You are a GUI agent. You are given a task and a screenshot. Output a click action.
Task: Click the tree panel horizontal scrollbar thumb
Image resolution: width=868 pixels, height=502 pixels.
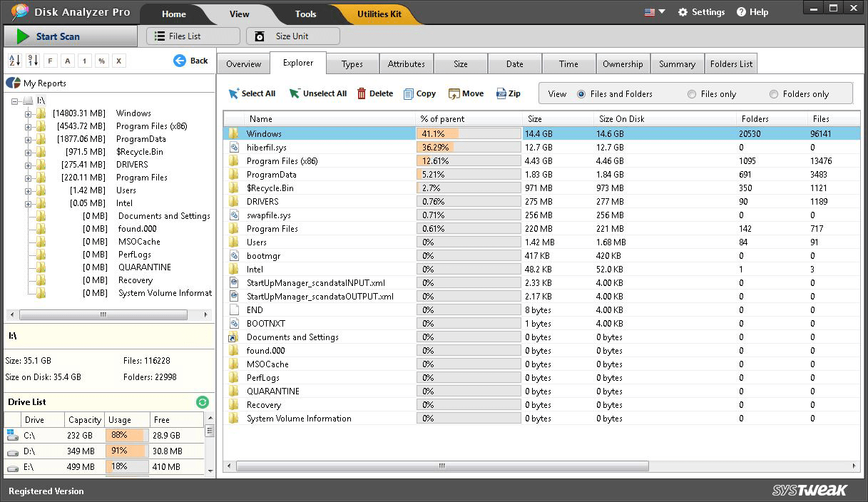103,314
